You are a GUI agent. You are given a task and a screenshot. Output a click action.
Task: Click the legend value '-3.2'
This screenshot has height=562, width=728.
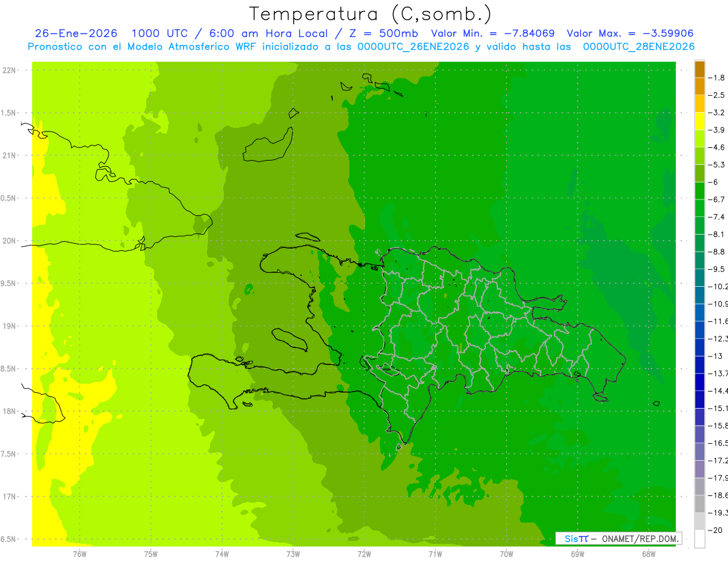point(716,113)
